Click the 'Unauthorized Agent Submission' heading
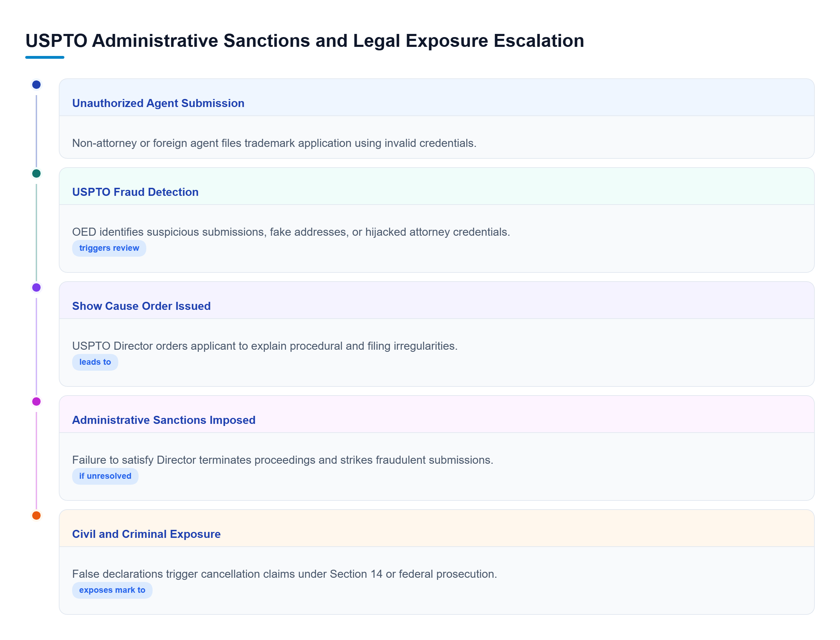Viewport: 840px width, 640px height. point(158,103)
